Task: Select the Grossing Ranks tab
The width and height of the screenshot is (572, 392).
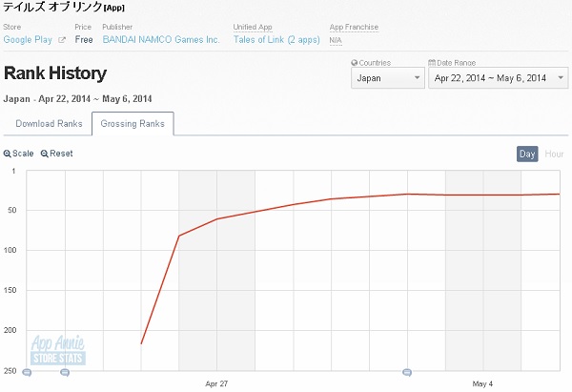Action: 133,123
